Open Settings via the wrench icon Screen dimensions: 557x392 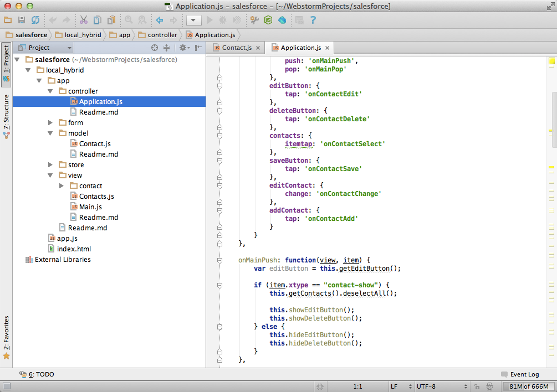tap(254, 20)
